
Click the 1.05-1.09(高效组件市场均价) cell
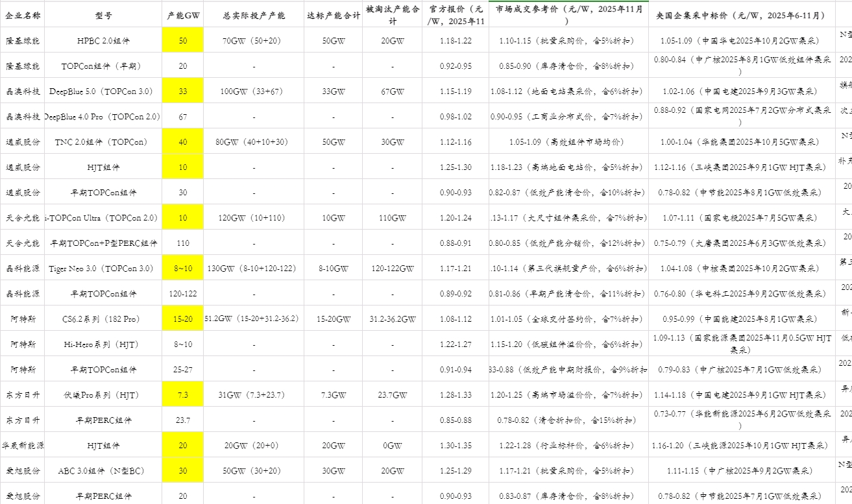568,141
